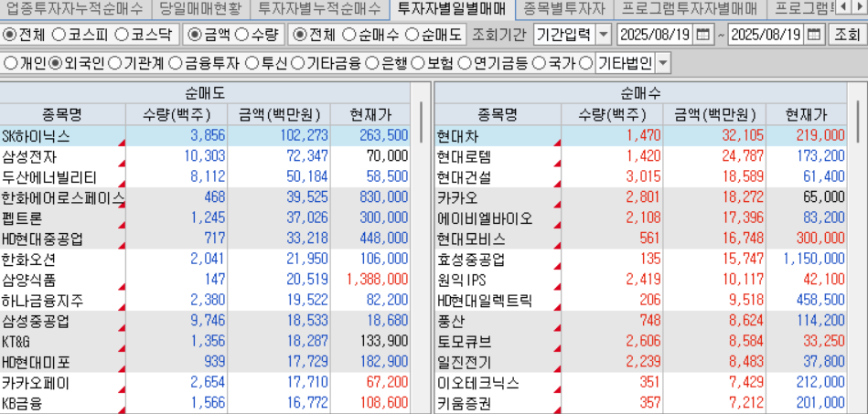Select the 개인 investor radio button
868x414 pixels.
(x=10, y=63)
